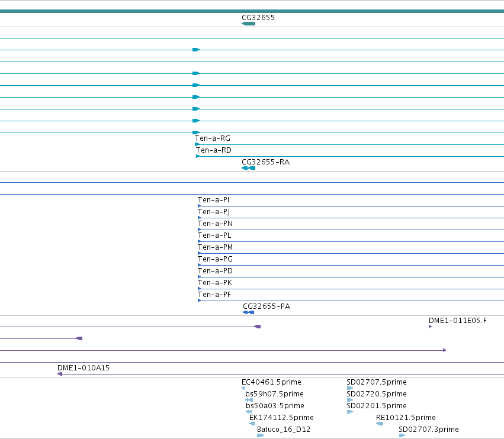Select the SD02720.5prime arrow glyph
The image size is (504, 439).
pos(350,400)
